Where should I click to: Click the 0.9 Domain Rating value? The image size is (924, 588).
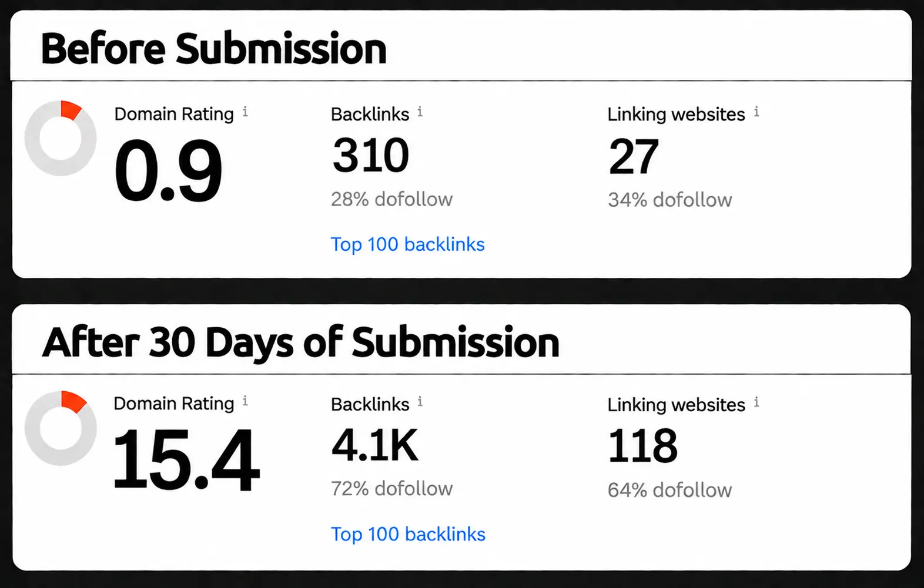tap(169, 170)
